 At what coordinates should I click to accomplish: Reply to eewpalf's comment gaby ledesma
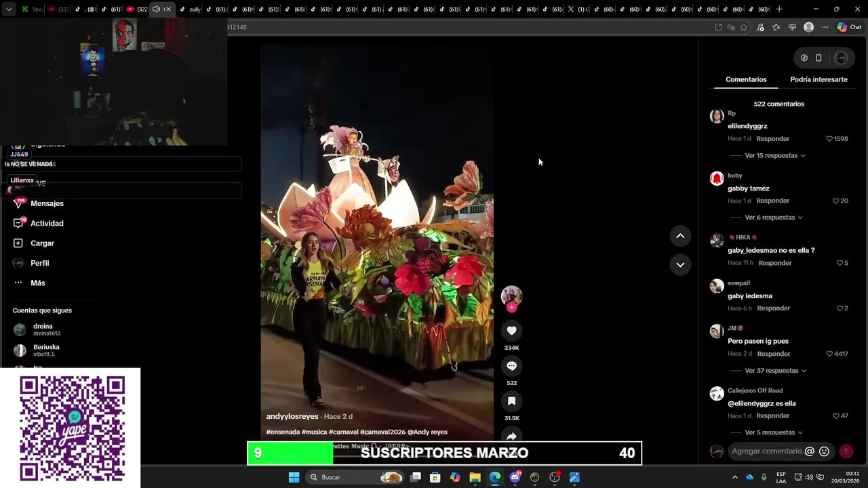coord(774,308)
